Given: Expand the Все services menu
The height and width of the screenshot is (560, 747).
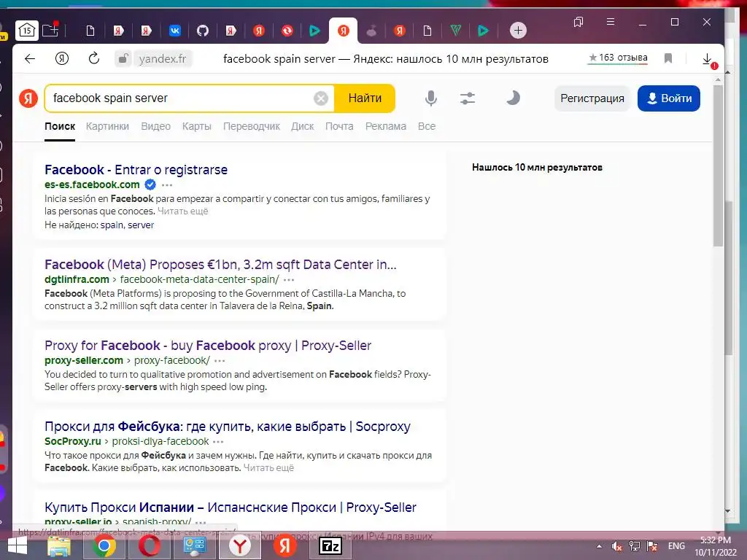Looking at the screenshot, I should coord(427,126).
